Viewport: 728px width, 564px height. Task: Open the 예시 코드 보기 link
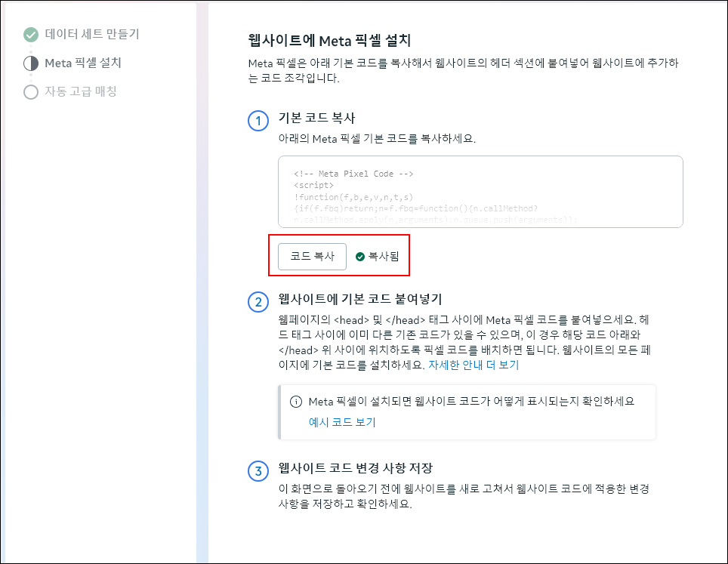[x=342, y=422]
